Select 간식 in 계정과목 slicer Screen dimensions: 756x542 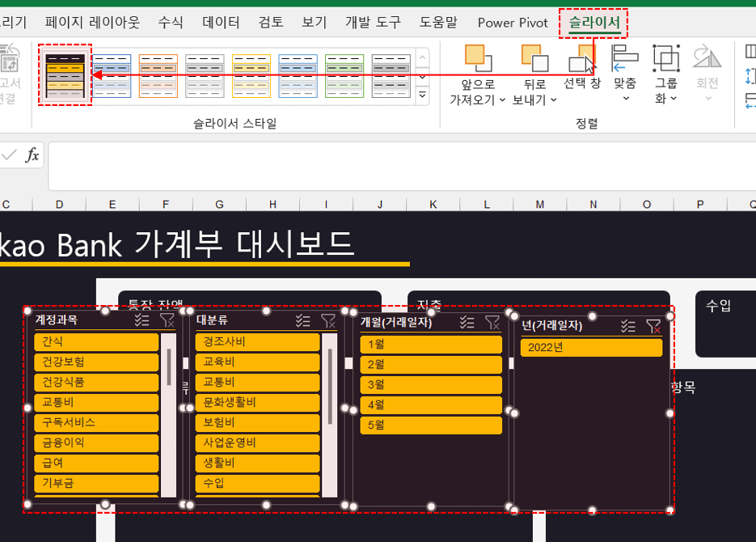[96, 342]
